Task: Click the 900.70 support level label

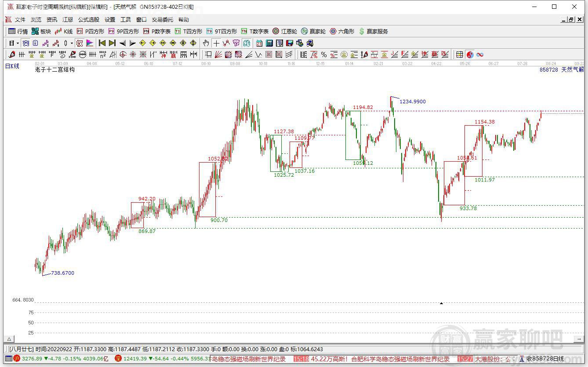Action: coord(219,220)
